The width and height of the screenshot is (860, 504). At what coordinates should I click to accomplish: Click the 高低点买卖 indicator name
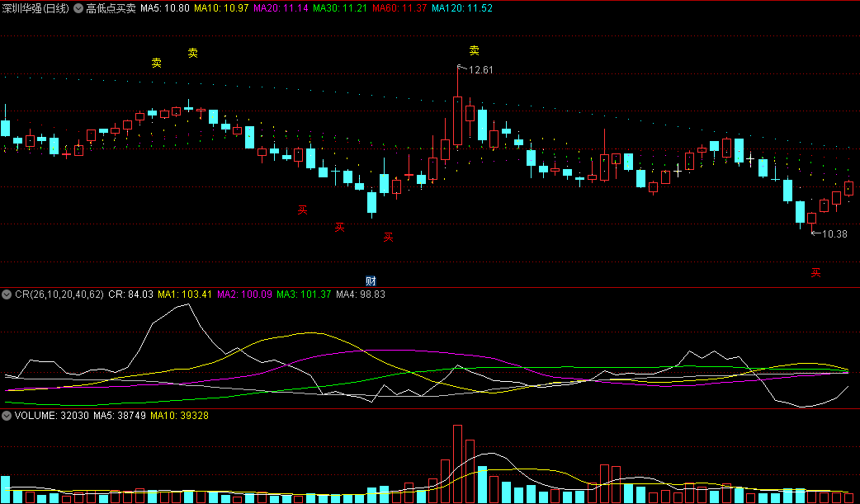tap(111, 8)
